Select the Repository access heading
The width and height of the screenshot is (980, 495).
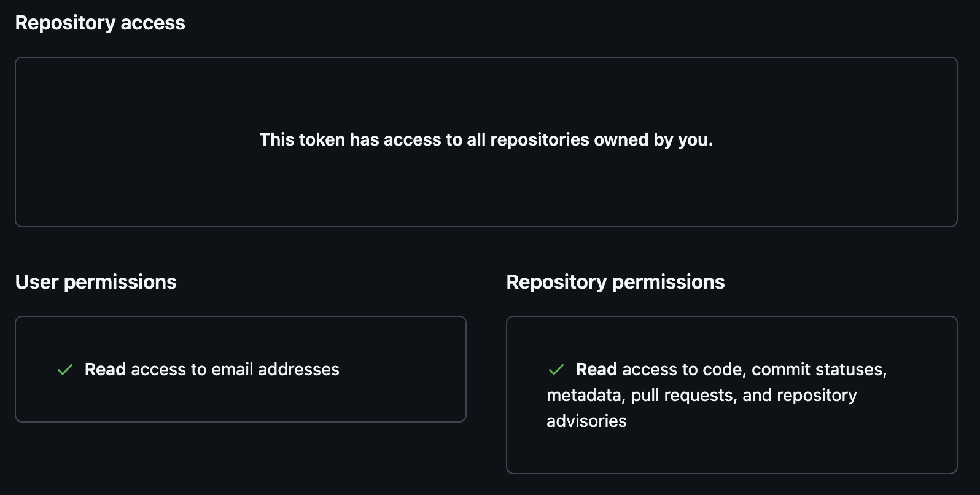(100, 22)
